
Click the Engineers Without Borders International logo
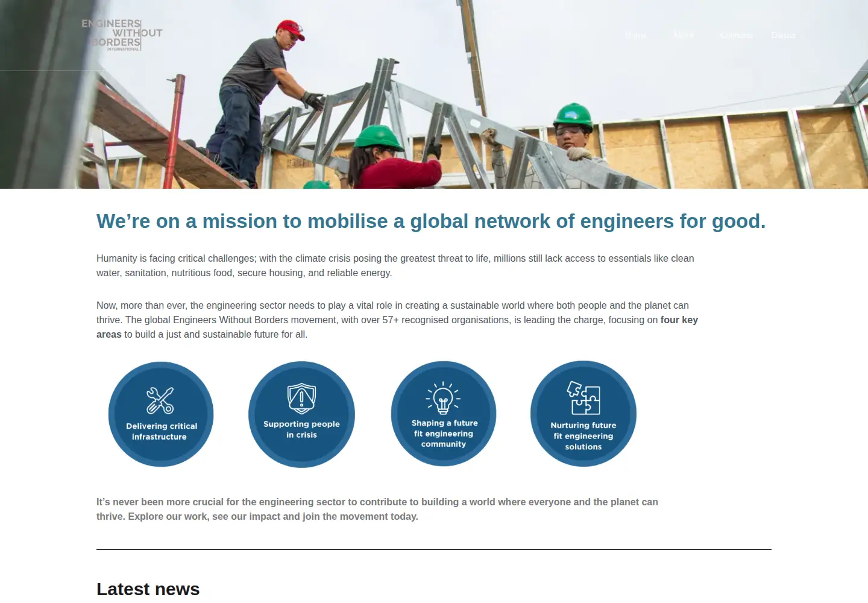122,34
